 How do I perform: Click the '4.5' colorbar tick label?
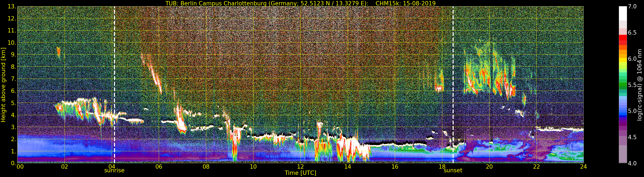coord(632,137)
